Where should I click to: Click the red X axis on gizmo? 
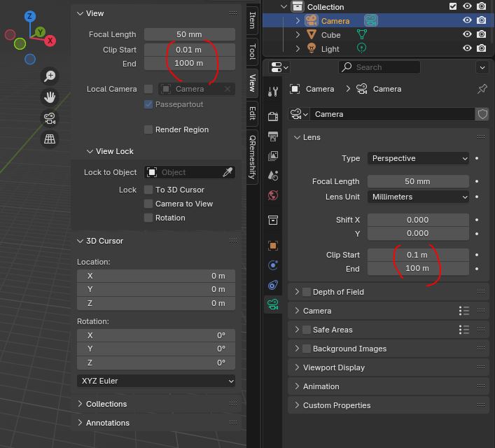(50, 41)
